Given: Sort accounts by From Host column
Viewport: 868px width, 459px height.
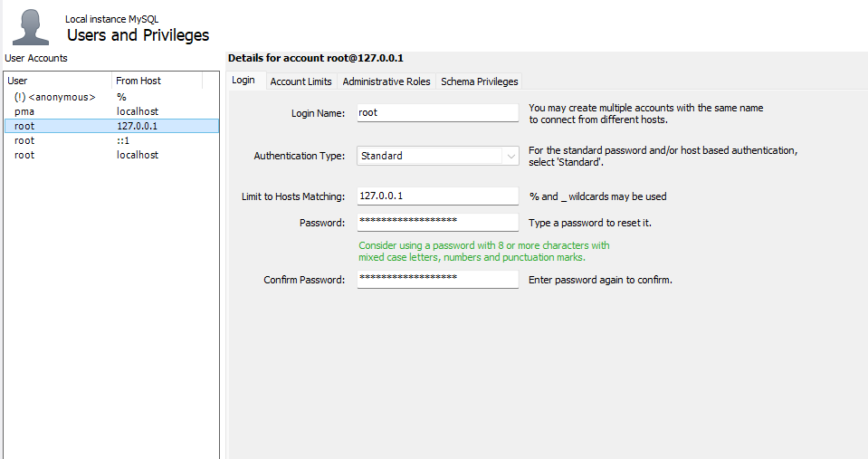Looking at the screenshot, I should pyautogui.click(x=156, y=81).
